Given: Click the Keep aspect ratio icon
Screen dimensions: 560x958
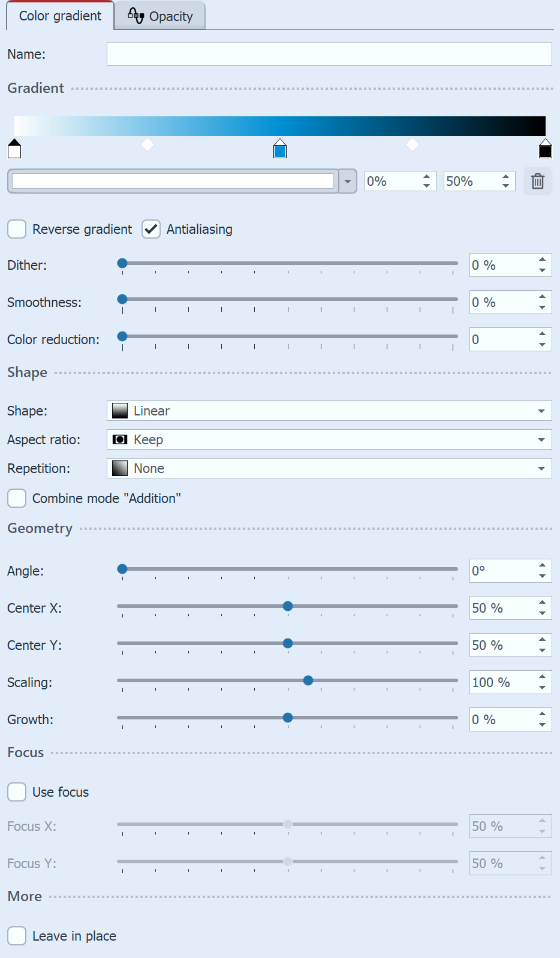Looking at the screenshot, I should pos(120,439).
